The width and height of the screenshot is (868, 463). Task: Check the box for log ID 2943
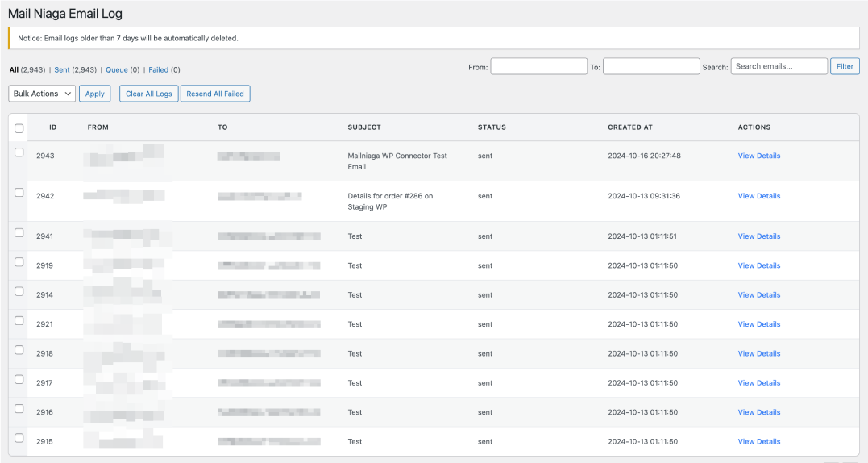(19, 152)
